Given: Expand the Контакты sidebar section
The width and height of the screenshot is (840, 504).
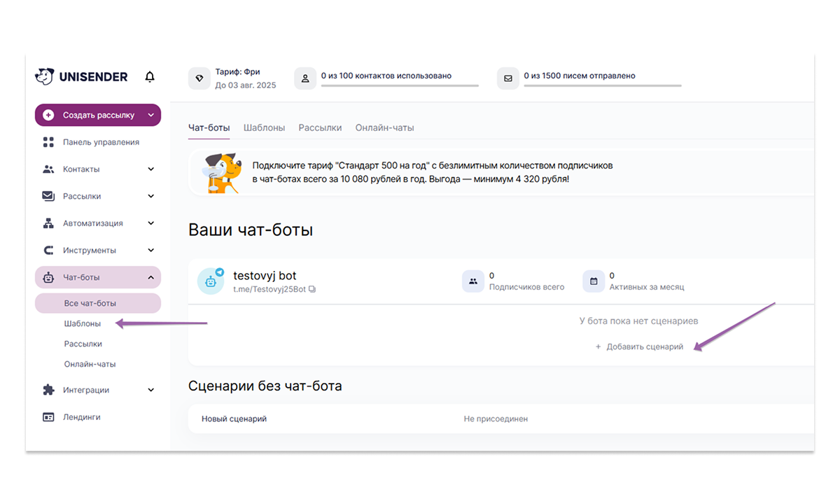Looking at the screenshot, I should (x=150, y=169).
